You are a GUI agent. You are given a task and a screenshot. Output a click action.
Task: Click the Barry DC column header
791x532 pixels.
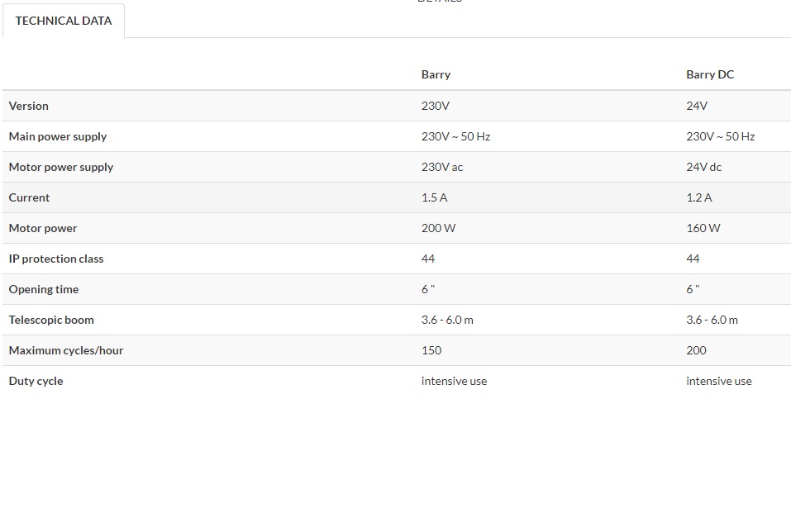[709, 74]
